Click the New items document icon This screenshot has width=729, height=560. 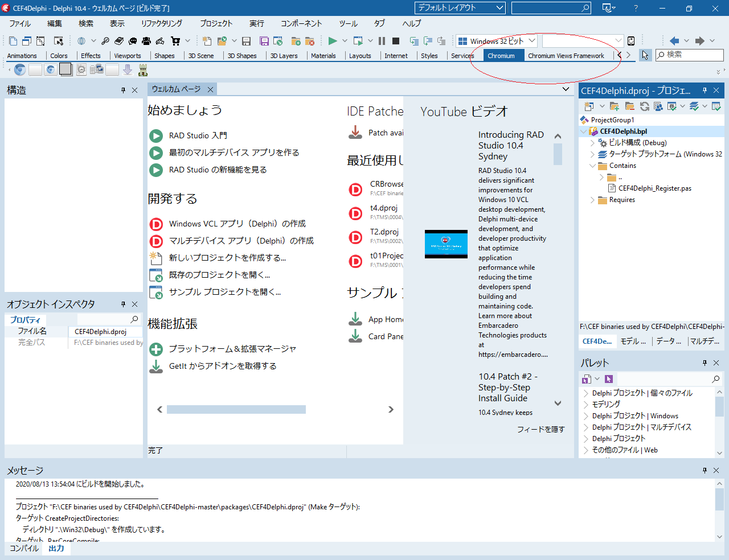point(207,41)
